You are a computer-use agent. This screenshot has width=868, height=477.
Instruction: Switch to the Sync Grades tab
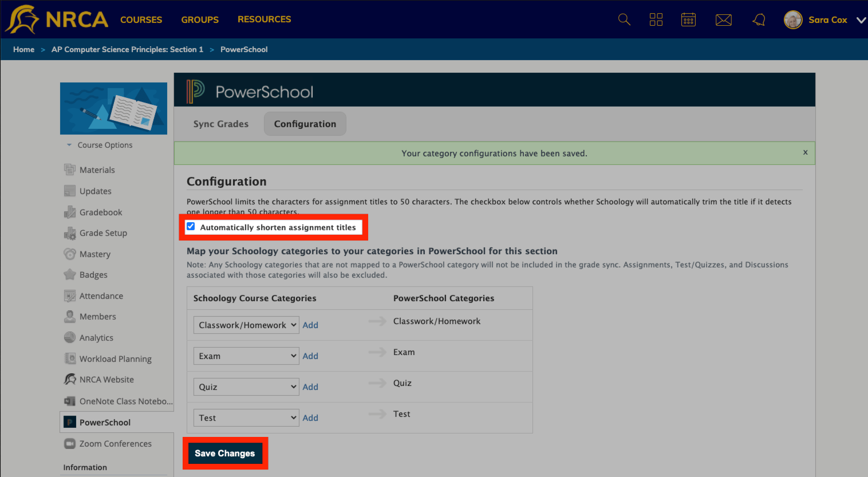click(221, 124)
